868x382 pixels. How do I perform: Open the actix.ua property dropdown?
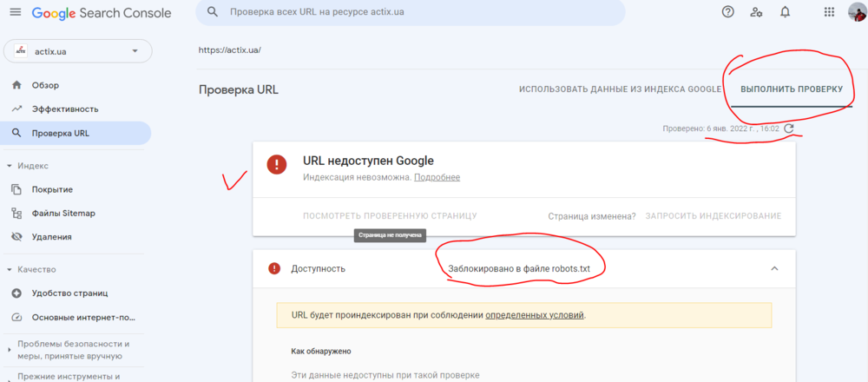point(77,51)
